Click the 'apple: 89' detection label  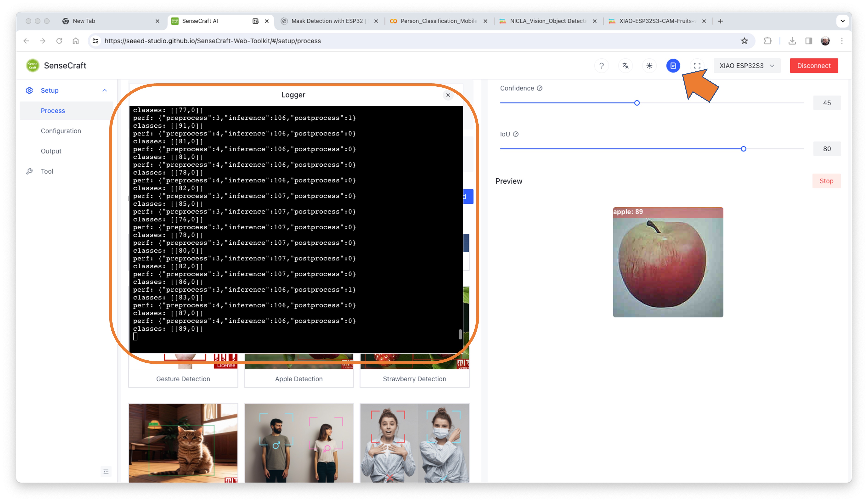(x=628, y=212)
